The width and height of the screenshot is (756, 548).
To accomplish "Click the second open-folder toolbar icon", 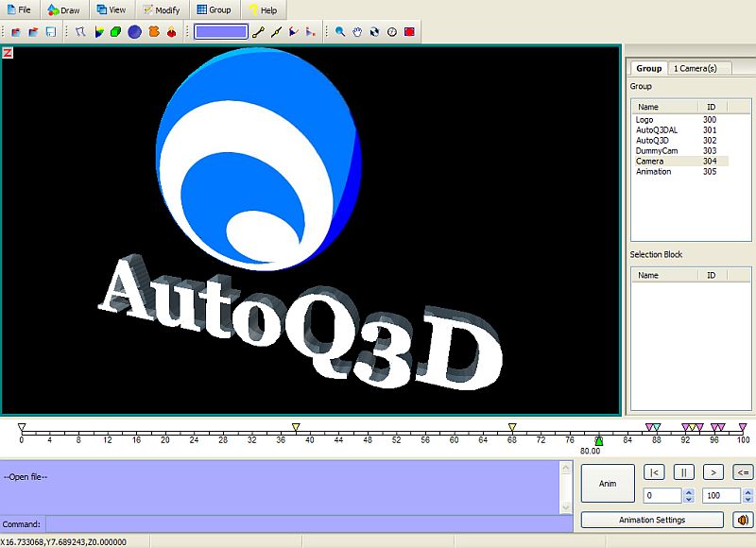I will tap(33, 32).
